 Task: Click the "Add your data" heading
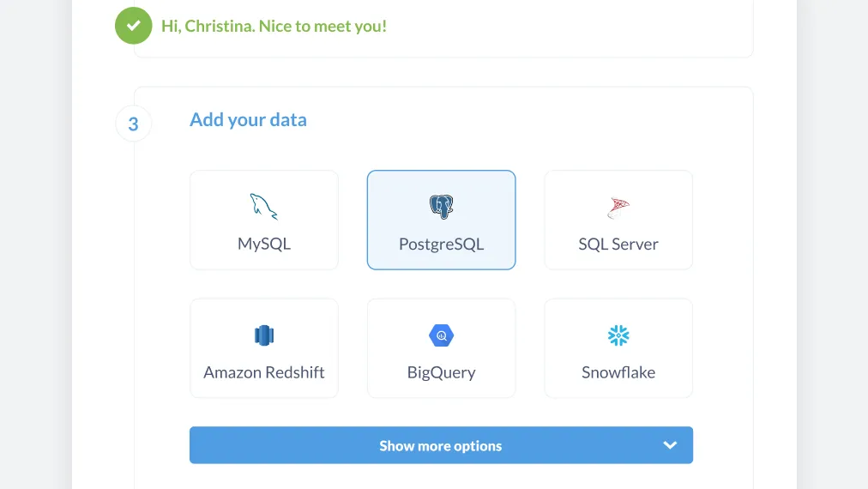[x=248, y=119]
